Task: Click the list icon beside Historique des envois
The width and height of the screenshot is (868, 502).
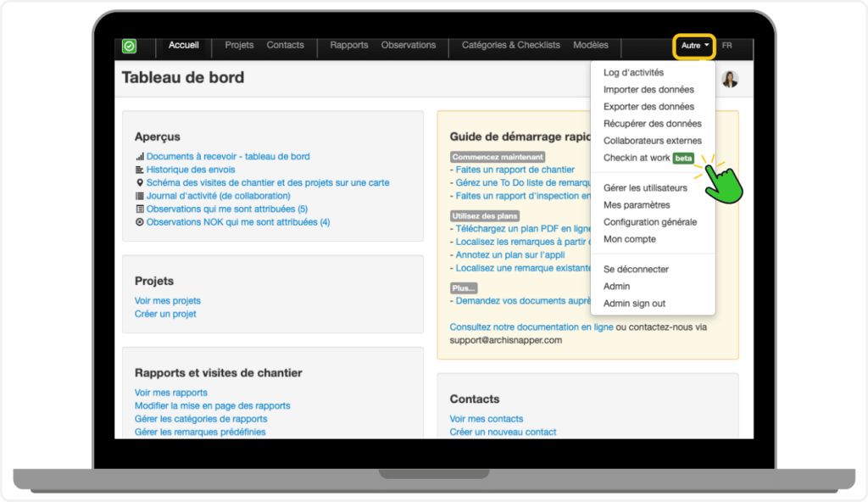Action: [x=140, y=170]
